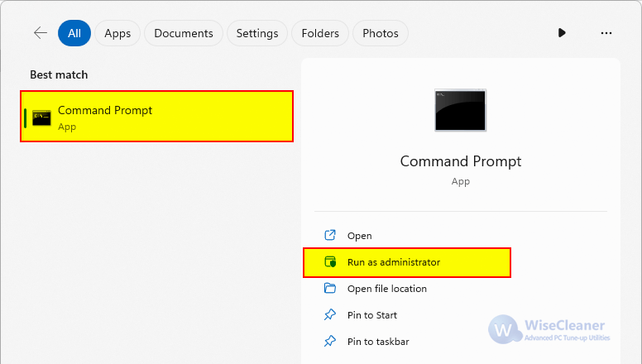Click the Run as administrator shield icon
The image size is (642, 364).
click(x=330, y=261)
